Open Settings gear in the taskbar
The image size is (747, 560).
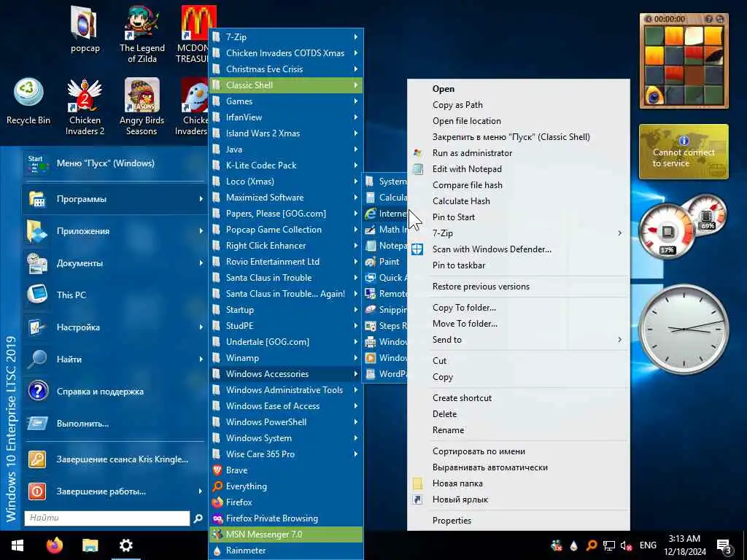125,545
